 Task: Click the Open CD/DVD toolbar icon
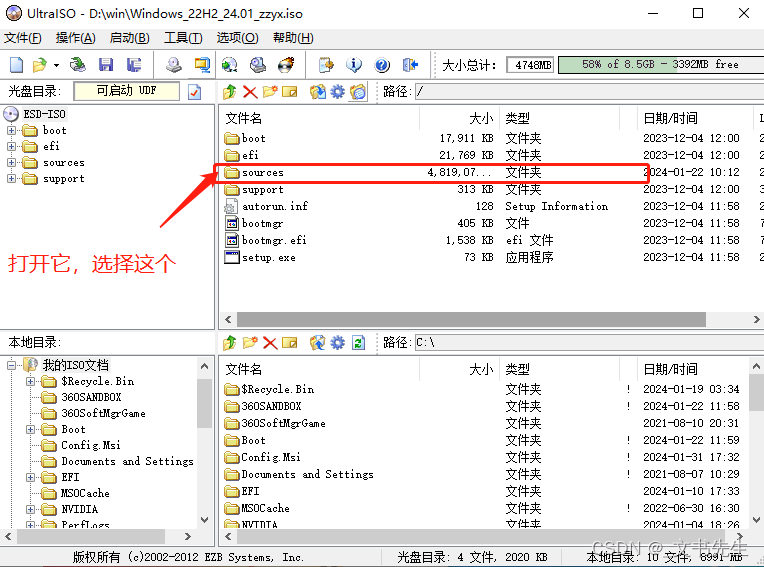coord(77,64)
